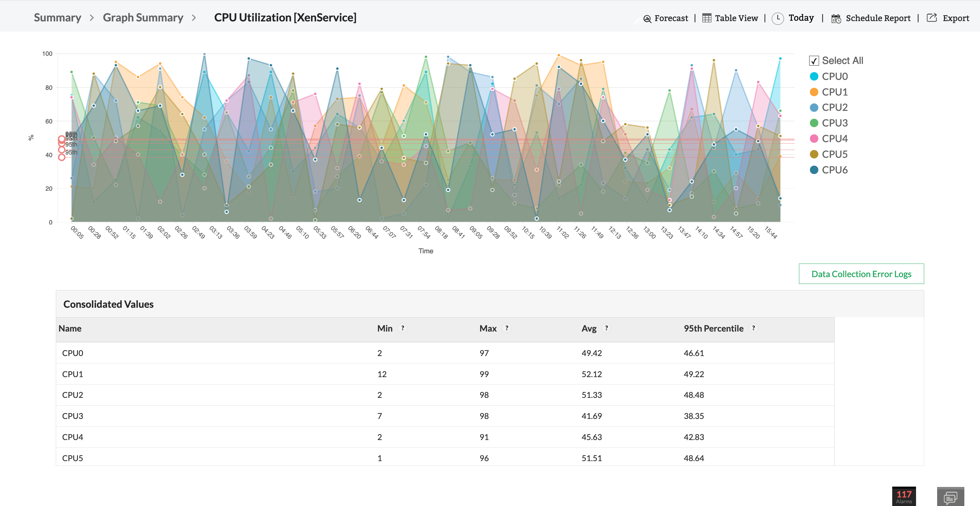This screenshot has height=506, width=980.
Task: Click the clock icon beside Today
Action: (777, 18)
